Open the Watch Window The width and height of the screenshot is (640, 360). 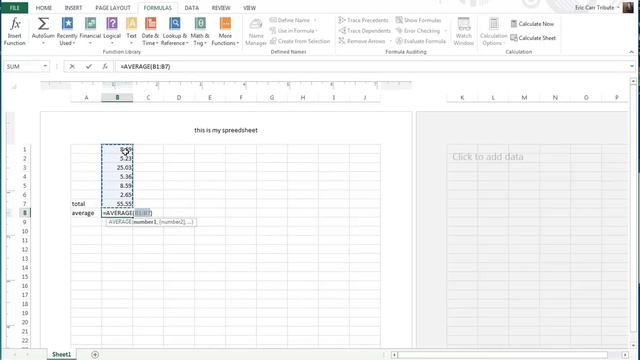[x=464, y=31]
